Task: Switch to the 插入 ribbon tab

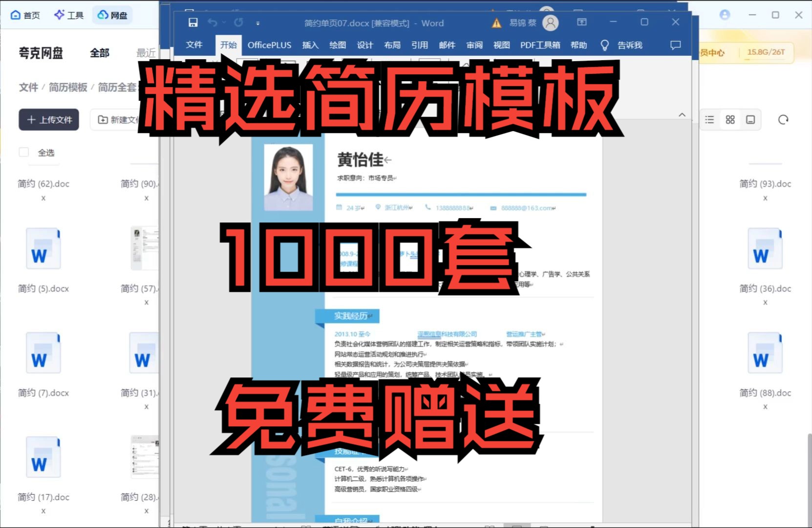Action: point(310,45)
